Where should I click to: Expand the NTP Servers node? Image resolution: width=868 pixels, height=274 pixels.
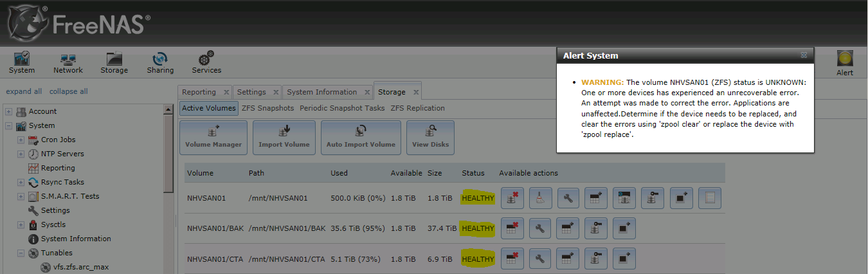(x=21, y=154)
